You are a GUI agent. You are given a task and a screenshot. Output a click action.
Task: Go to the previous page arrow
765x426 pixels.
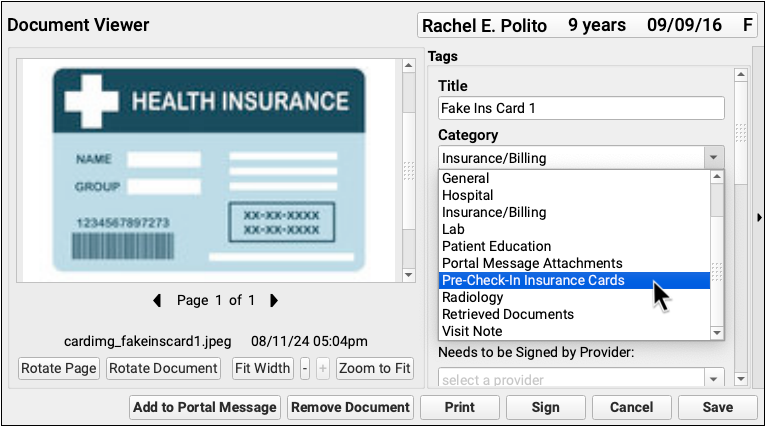[157, 300]
